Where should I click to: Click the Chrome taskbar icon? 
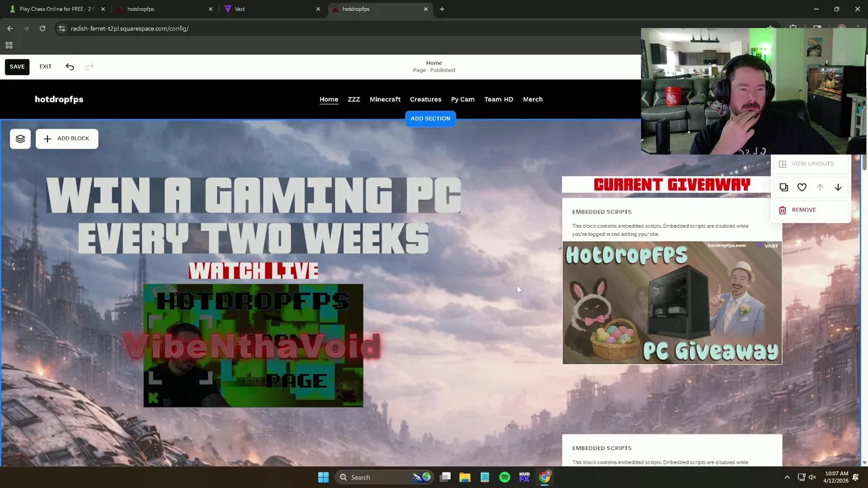pyautogui.click(x=544, y=477)
